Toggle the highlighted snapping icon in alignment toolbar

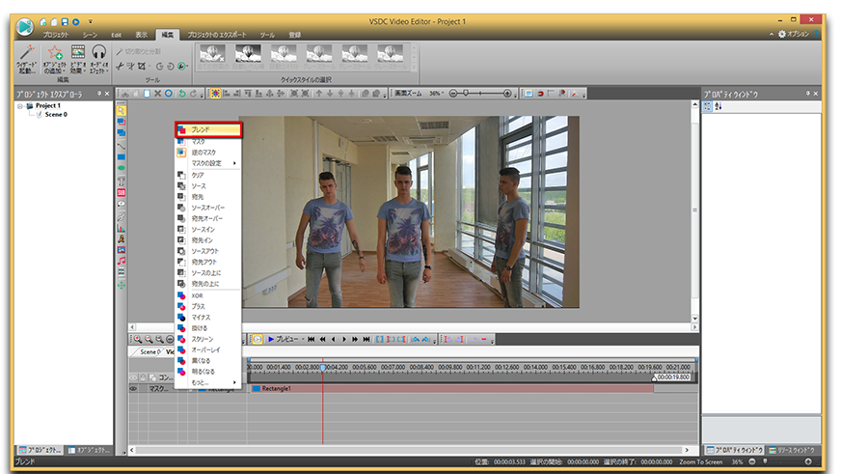click(x=215, y=93)
